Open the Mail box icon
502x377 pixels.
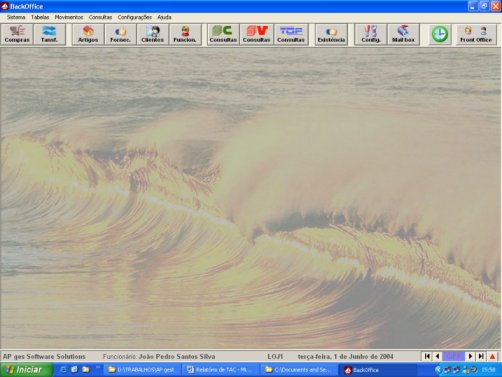pos(403,34)
